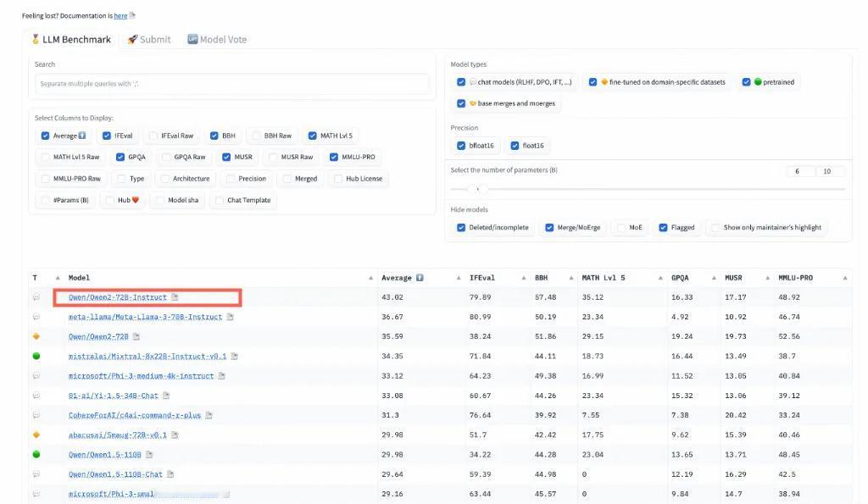Open the documentation 'here' link
The width and height of the screenshot is (868, 504).
[120, 15]
